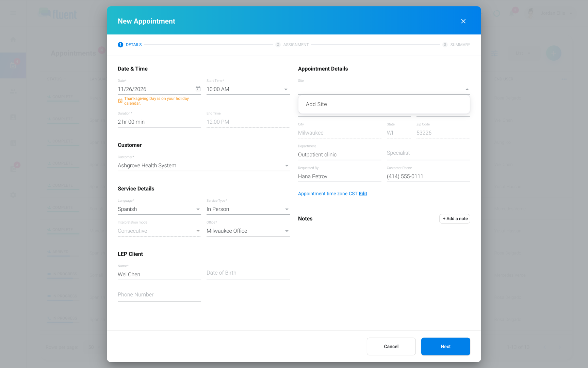
Task: Collapse the Site dropdown arrow
Action: (467, 89)
